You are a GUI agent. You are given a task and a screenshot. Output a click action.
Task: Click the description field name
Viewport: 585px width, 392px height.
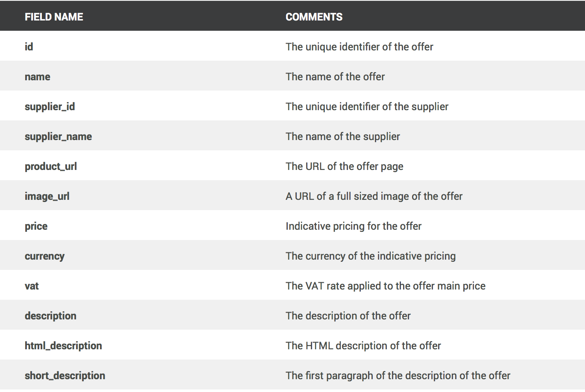pyautogui.click(x=51, y=316)
